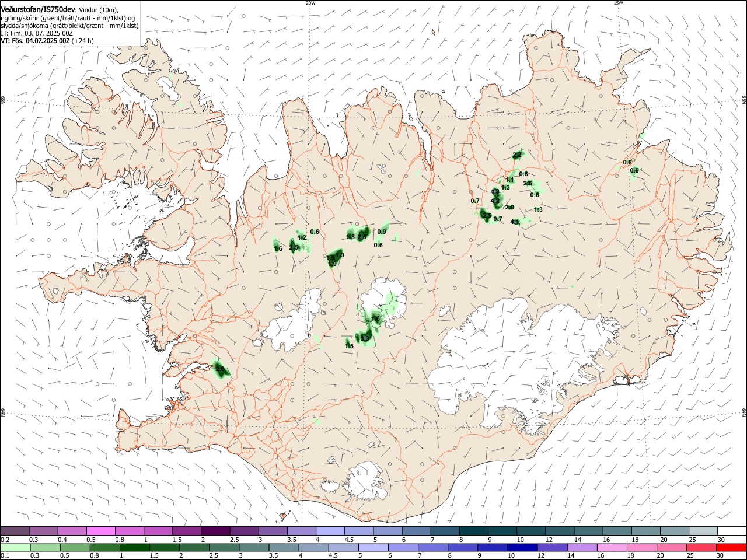This screenshot has height=560, width=747.
Task: Click the 1.2 precipitation value label
Action: coord(302,237)
